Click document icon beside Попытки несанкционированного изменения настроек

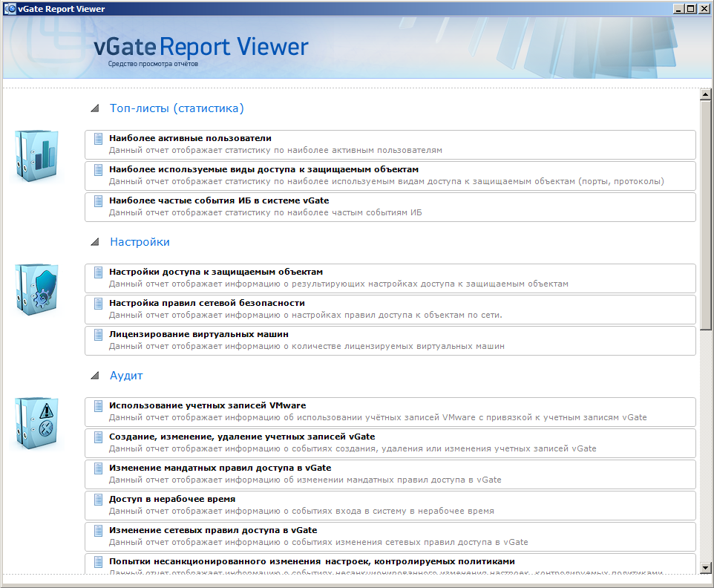98,562
